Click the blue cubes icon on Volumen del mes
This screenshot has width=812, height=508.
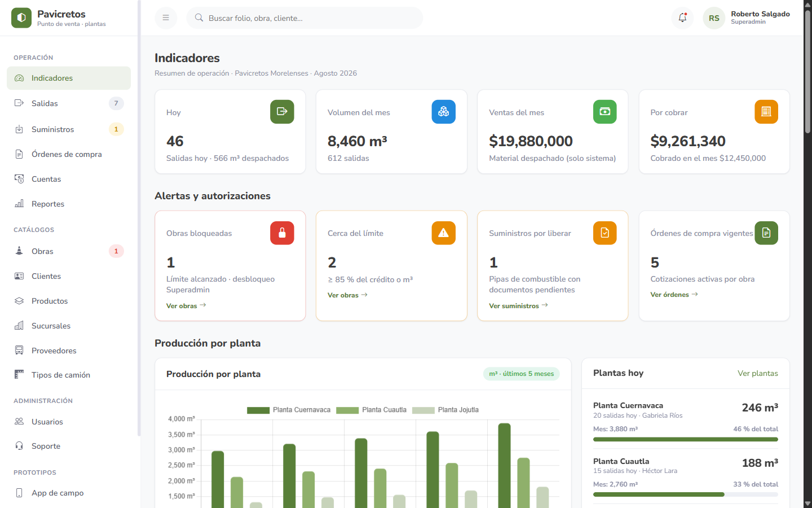click(444, 112)
